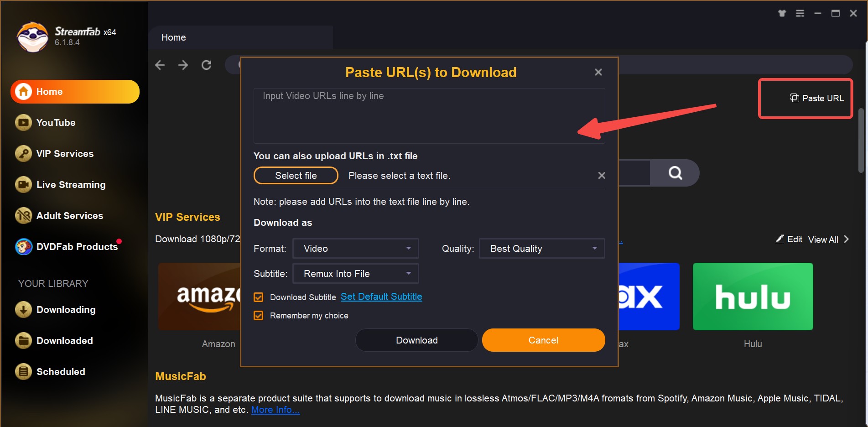Screen dimensions: 868x427
Task: Open the Amazon service tile
Action: [199, 297]
